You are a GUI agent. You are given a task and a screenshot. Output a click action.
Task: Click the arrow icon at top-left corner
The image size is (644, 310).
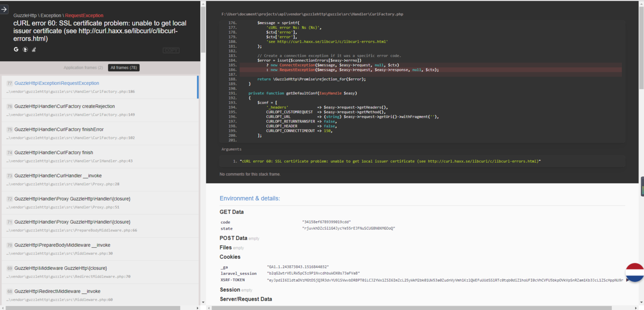(x=4, y=10)
